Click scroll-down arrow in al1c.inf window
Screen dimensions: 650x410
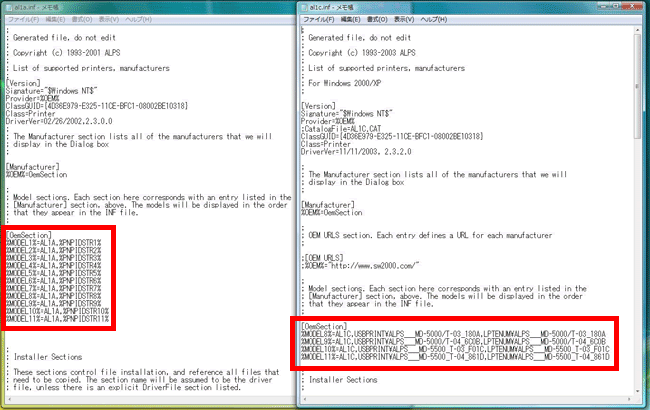coord(637,391)
